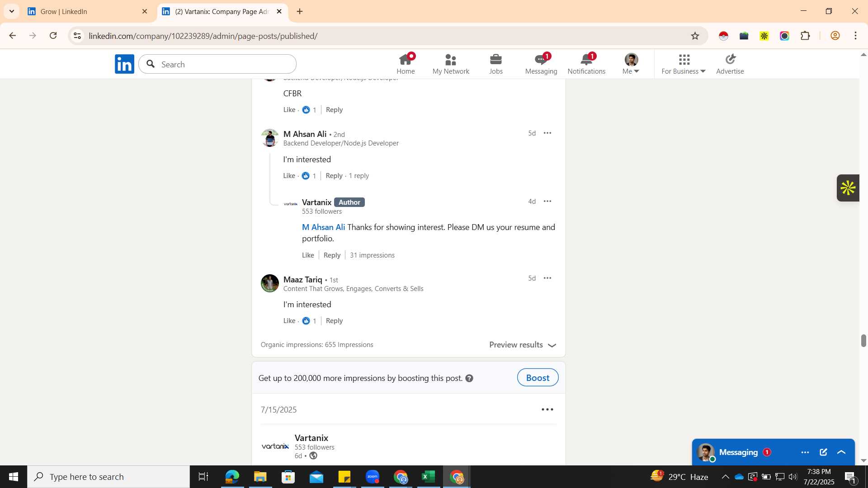
Task: Open Maaz Tariq's profile name
Action: pyautogui.click(x=302, y=280)
